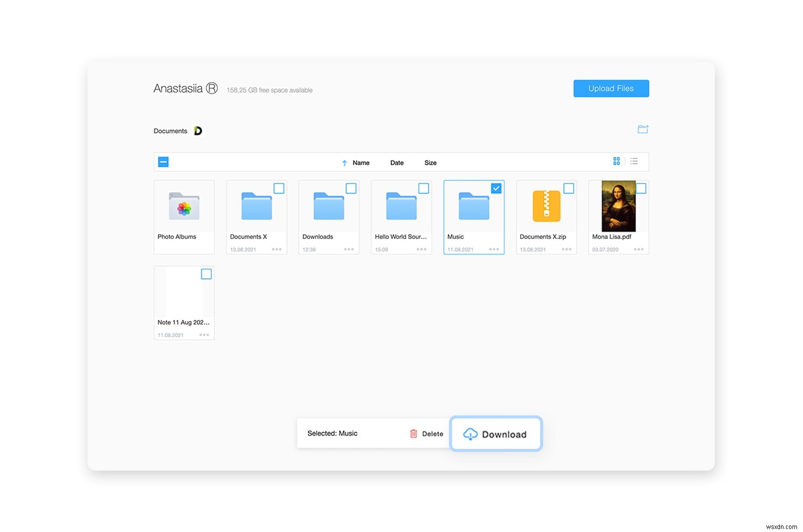Open the Mona Lisa.pdf options menu

pyautogui.click(x=638, y=249)
